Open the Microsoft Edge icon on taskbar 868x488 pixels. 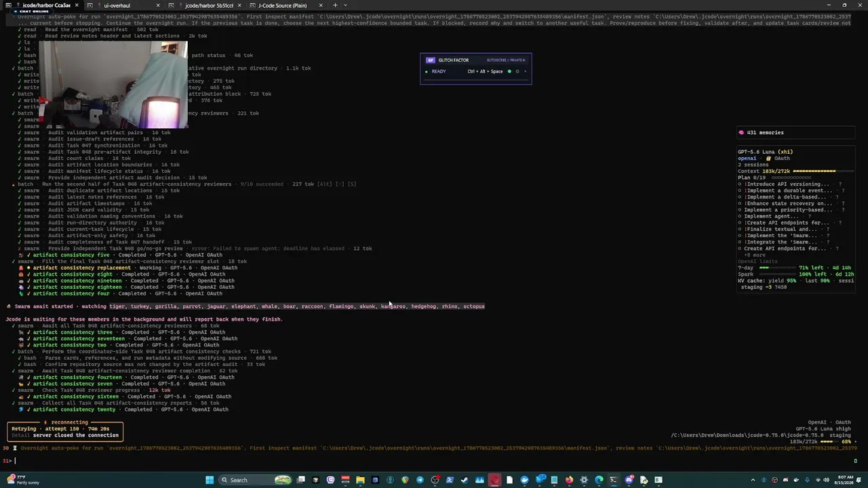pyautogui.click(x=598, y=480)
